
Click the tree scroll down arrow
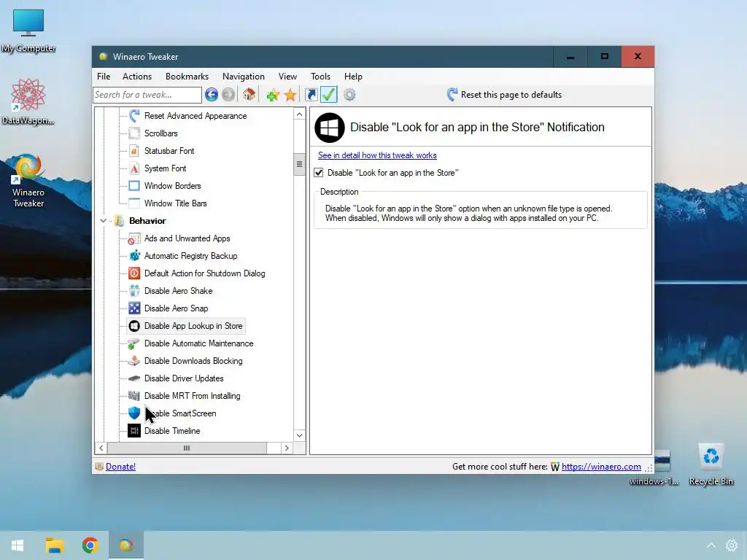tap(299, 435)
